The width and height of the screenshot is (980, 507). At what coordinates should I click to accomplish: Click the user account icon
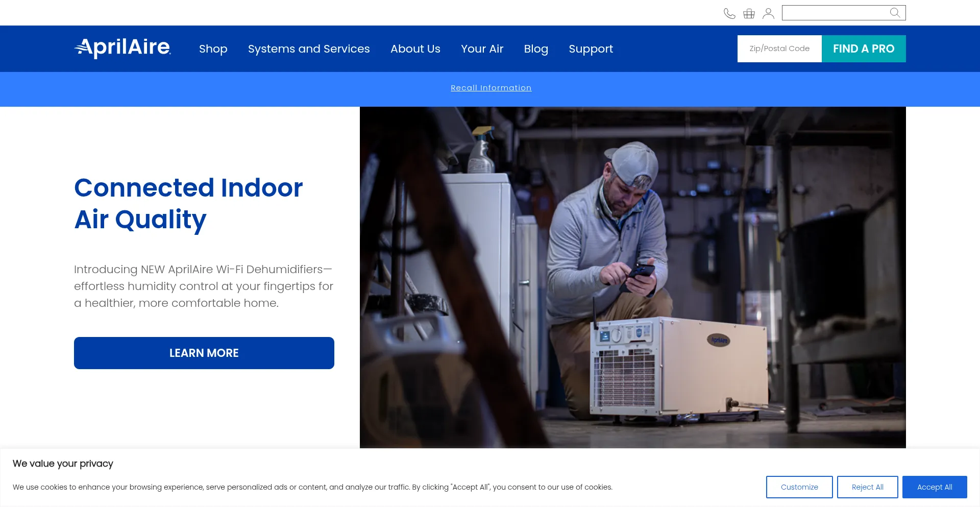(768, 14)
